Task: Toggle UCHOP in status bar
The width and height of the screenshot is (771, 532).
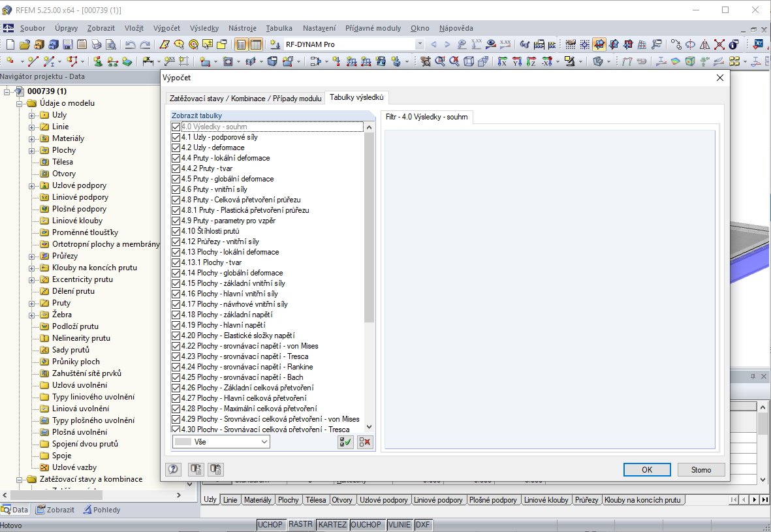Action: (270, 525)
